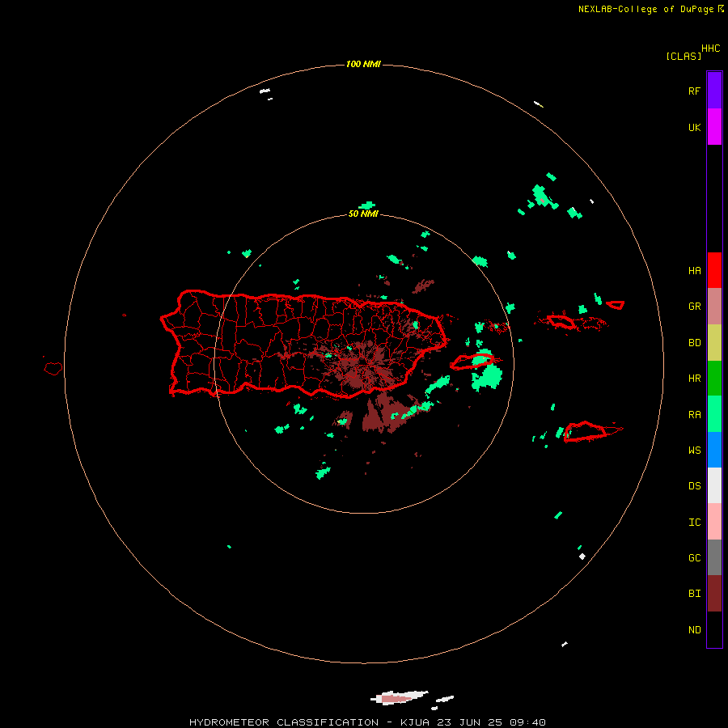This screenshot has width=728, height=728.
Task: Click the Mona Island outline at far west
Action: click(x=53, y=368)
